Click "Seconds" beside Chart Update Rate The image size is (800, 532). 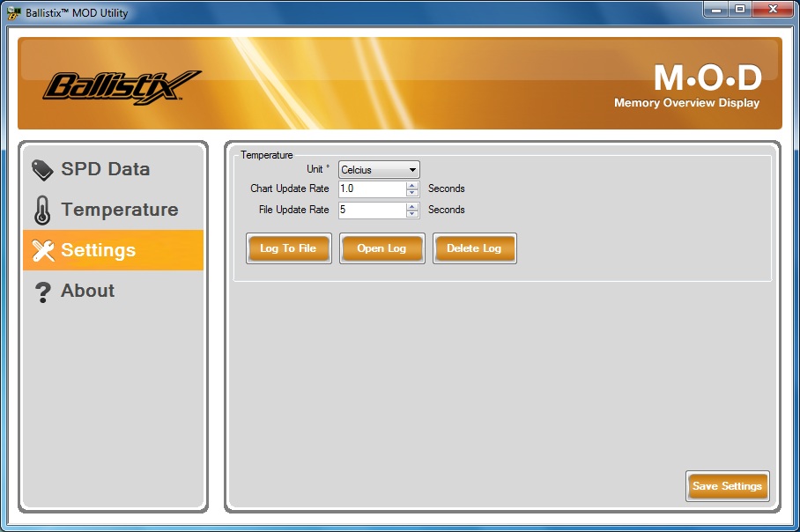(x=447, y=188)
